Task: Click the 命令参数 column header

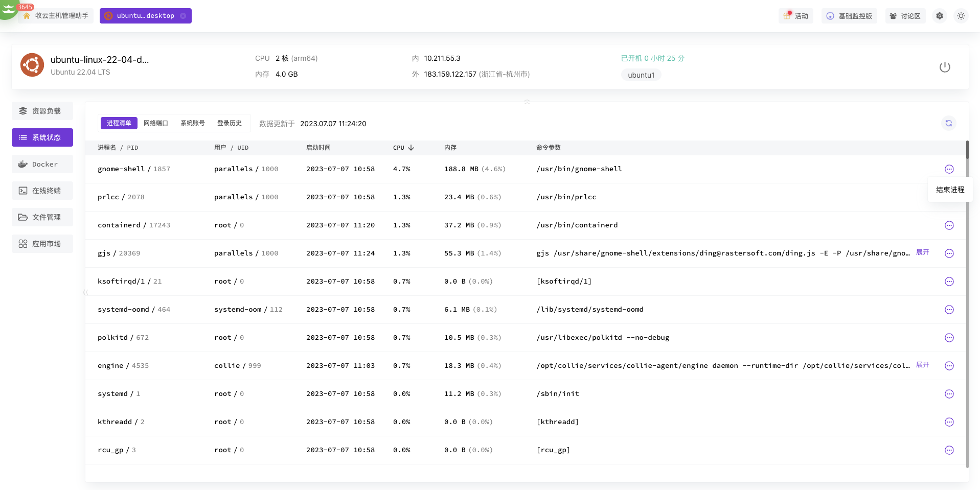Action: click(549, 148)
